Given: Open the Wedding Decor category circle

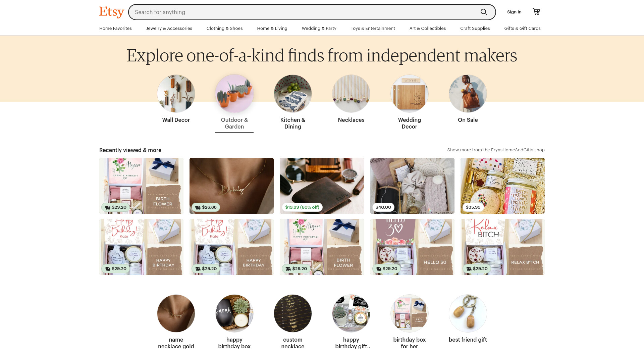Looking at the screenshot, I should (410, 94).
